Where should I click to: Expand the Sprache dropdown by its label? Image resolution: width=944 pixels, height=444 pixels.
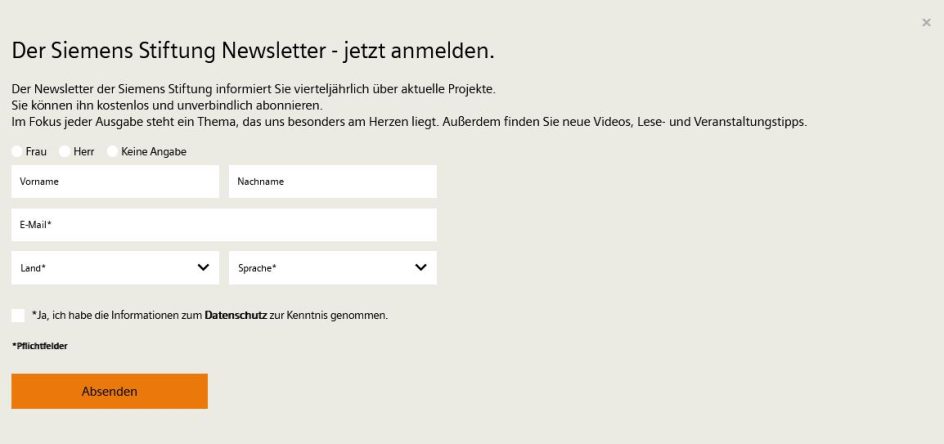tap(257, 268)
